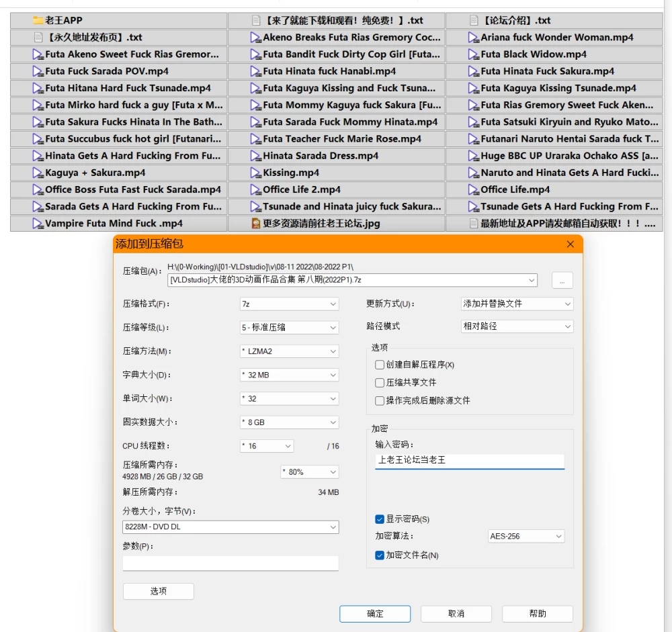672x632 pixels.
Task: Click the Kissing.mp4 video file icon
Action: pyautogui.click(x=255, y=173)
